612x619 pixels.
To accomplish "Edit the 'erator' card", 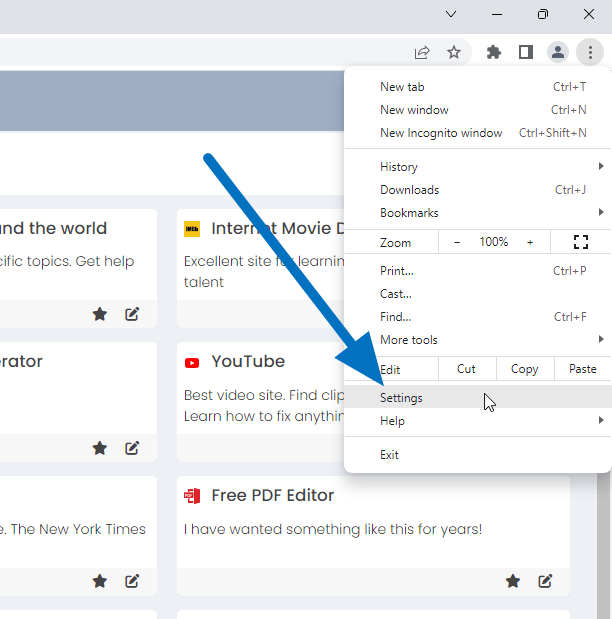I will click(132, 448).
